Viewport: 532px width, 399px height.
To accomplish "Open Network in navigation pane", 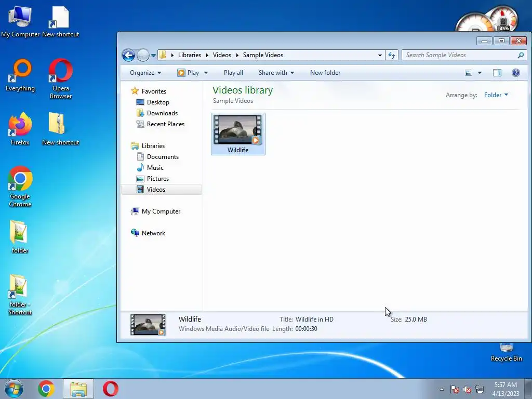I will [x=153, y=233].
